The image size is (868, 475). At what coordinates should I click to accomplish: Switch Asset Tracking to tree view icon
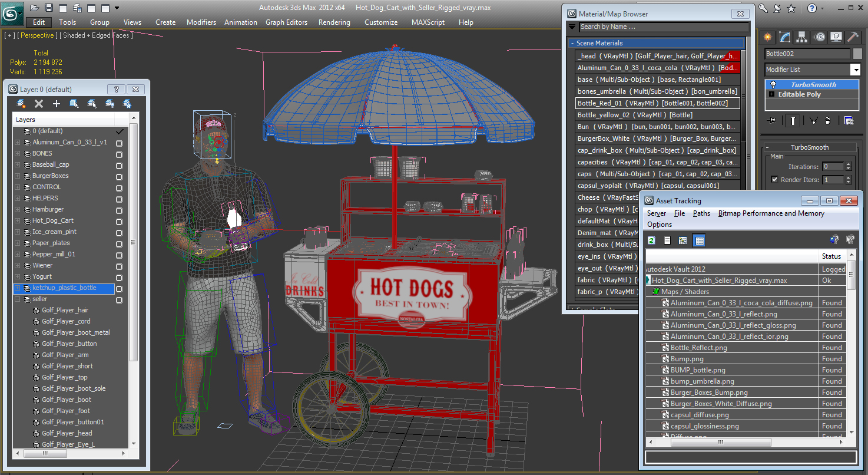(683, 240)
